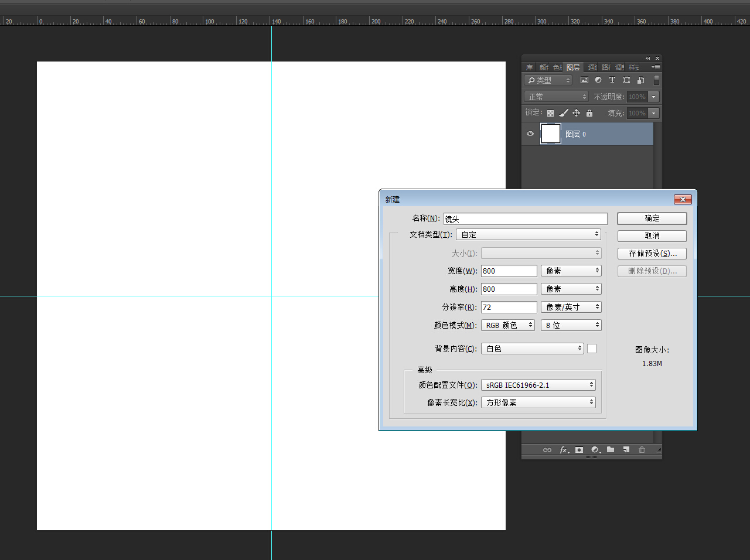Screen dimensions: 750x560
Task: Hide layer 图层 0 with eye icon
Action: [x=530, y=134]
